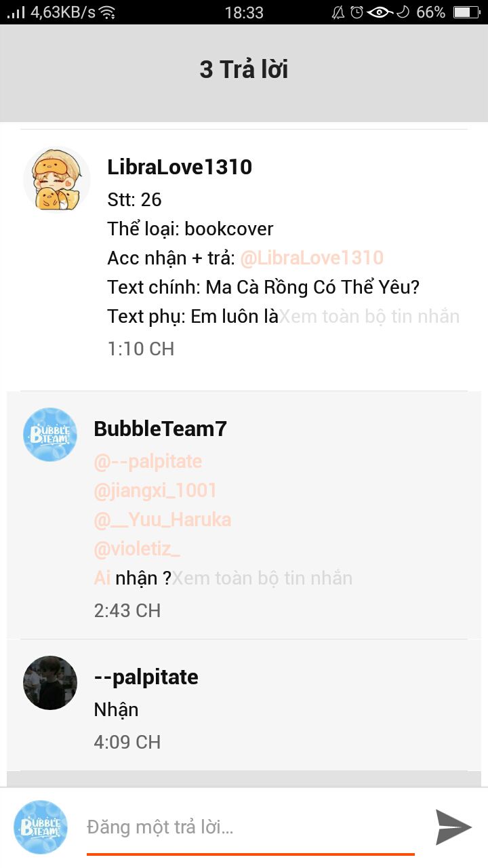Image resolution: width=488 pixels, height=868 pixels.
Task: Open BubbleTeam7's round avatar in the reply
Action: [x=50, y=435]
